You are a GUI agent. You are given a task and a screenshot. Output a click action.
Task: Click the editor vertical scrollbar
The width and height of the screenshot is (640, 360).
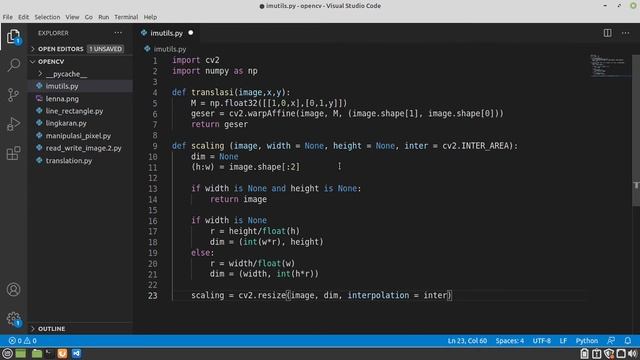tap(636, 131)
